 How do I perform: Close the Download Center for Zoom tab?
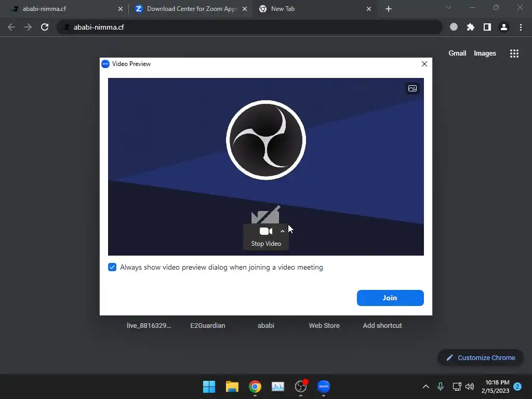tap(245, 9)
